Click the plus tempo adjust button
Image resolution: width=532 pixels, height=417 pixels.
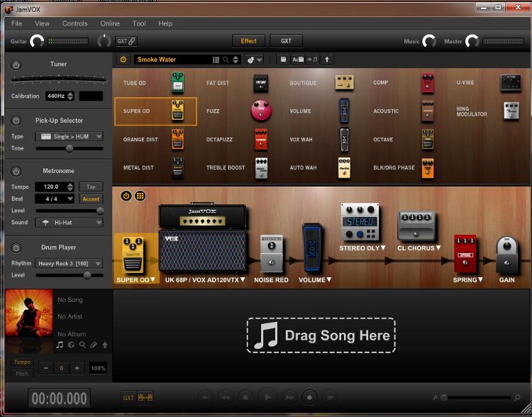coord(77,368)
